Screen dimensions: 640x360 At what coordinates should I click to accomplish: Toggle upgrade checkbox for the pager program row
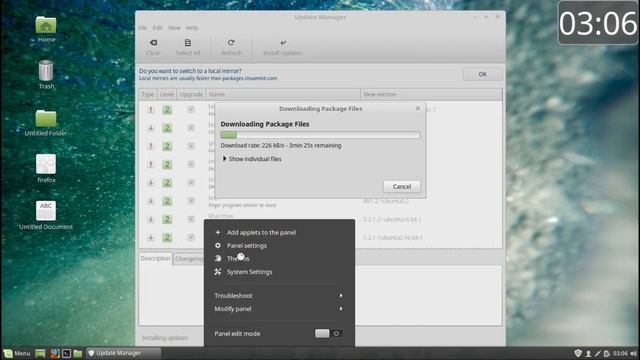[191, 201]
